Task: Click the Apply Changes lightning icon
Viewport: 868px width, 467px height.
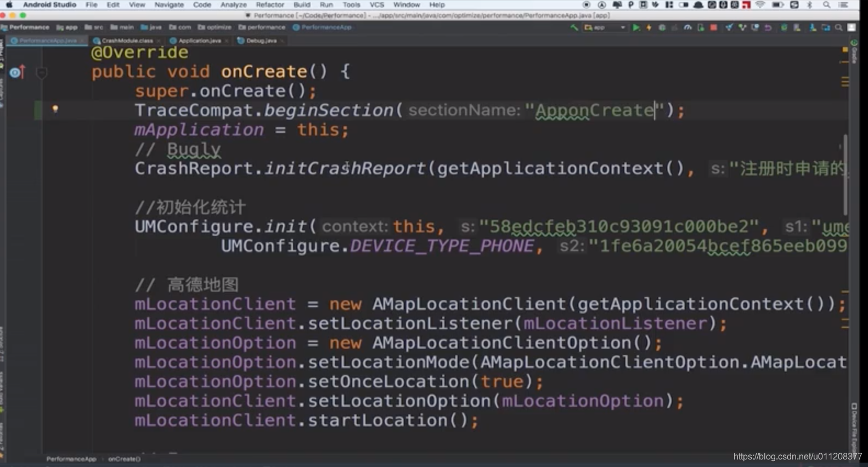Action: point(649,27)
